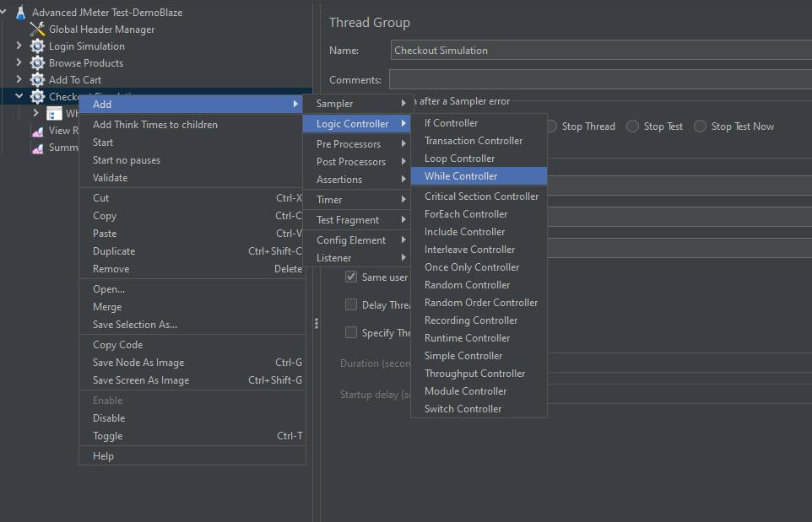Select the Stop Test Now radio button
The width and height of the screenshot is (812, 522).
[x=700, y=126]
